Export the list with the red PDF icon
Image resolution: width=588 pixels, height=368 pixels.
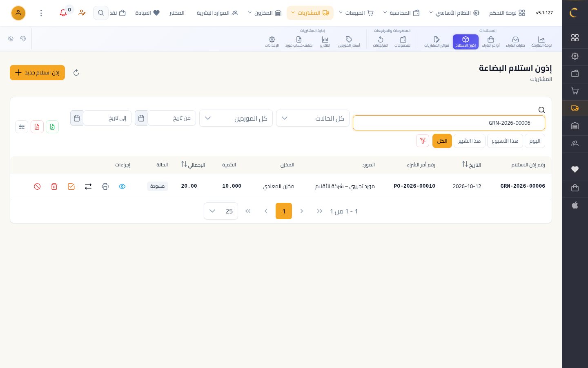click(37, 127)
